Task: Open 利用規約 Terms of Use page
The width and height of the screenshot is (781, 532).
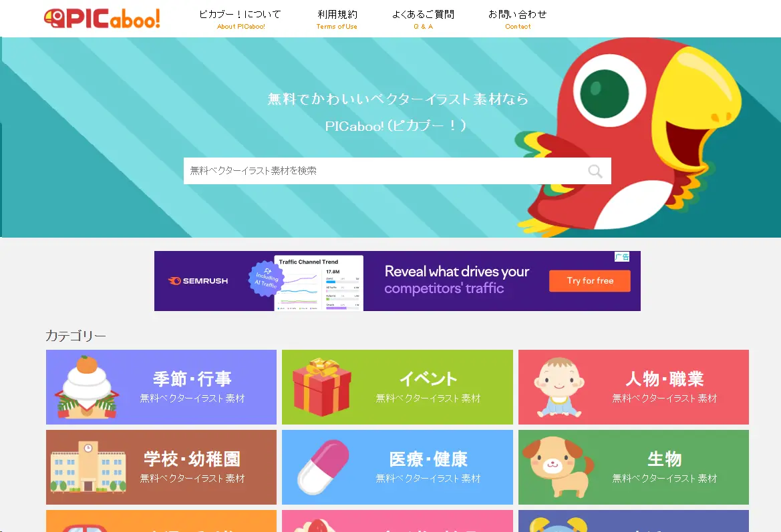Action: (337, 19)
